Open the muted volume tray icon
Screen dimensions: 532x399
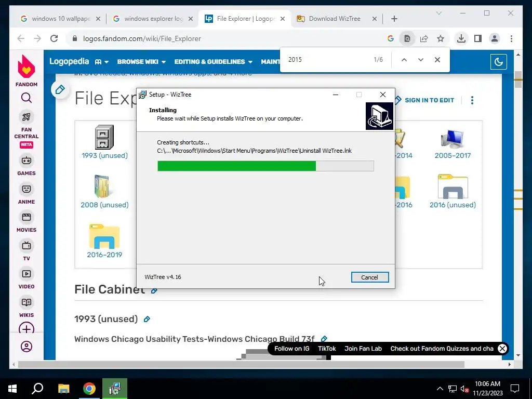[464, 389]
